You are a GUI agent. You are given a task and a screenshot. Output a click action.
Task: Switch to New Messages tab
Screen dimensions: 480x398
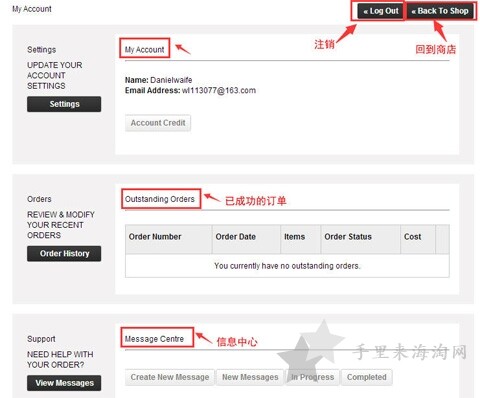pos(250,377)
